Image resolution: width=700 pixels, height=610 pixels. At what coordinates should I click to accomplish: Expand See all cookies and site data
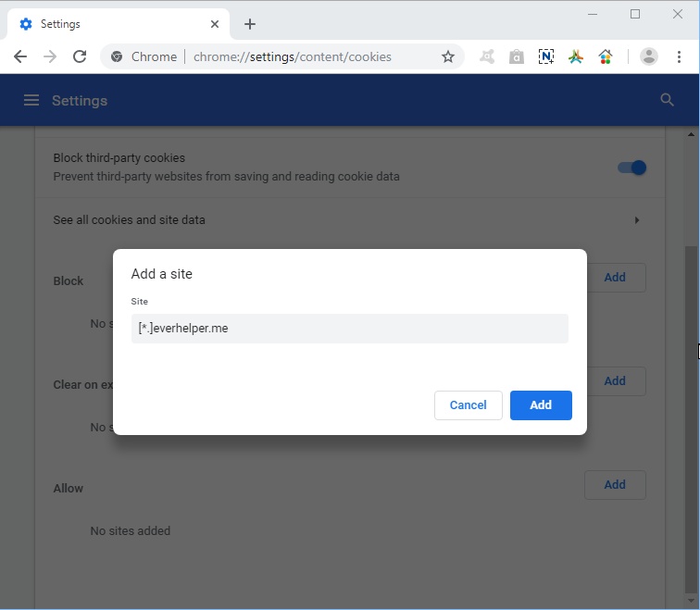tap(350, 220)
